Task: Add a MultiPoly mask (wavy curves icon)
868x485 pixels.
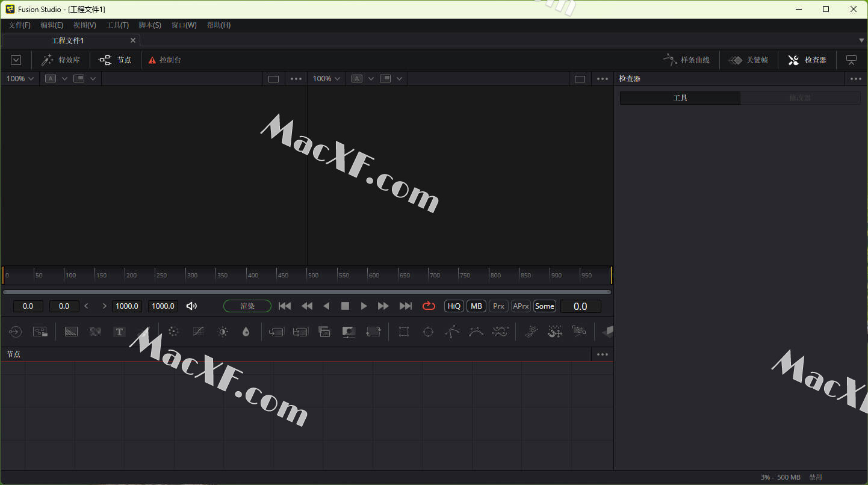Action: point(500,332)
